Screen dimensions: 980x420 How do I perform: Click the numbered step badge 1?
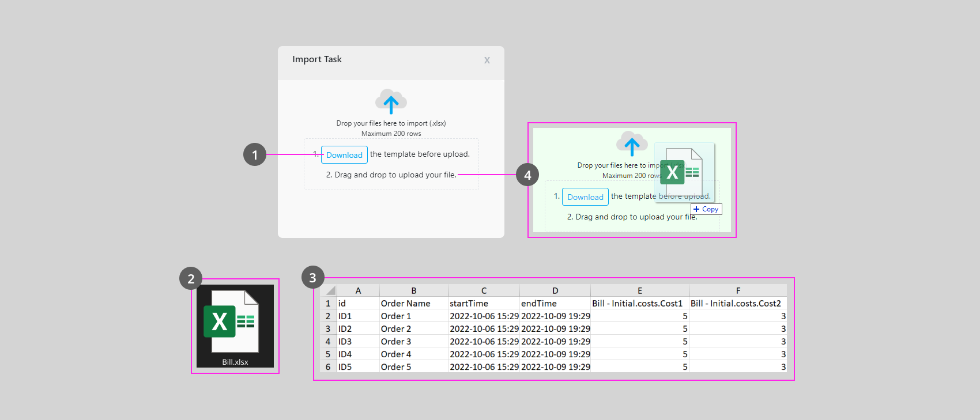254,154
